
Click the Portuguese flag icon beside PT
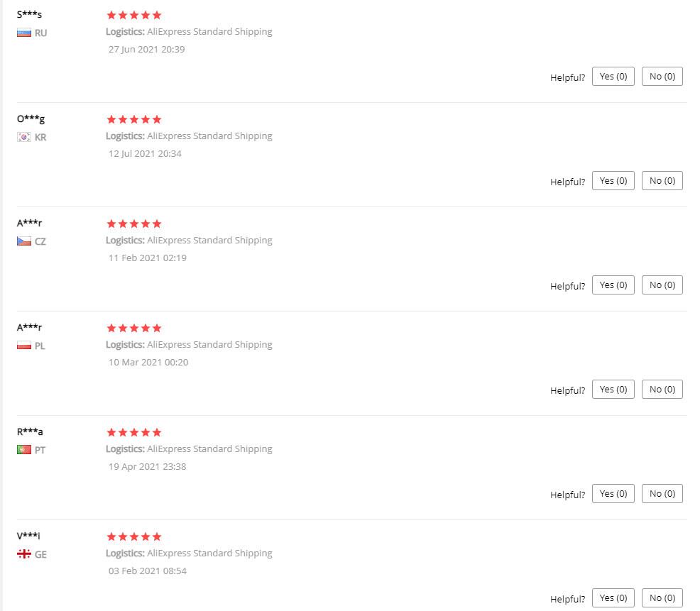24,450
